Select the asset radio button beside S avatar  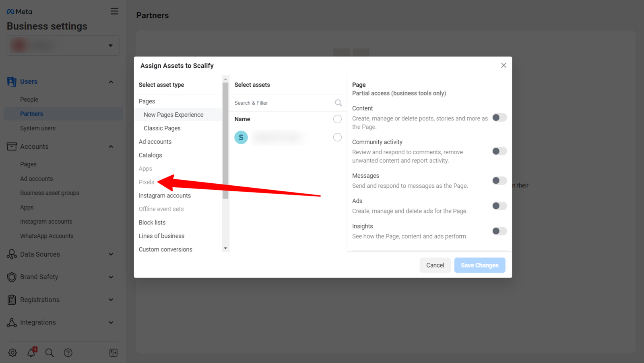coord(337,137)
